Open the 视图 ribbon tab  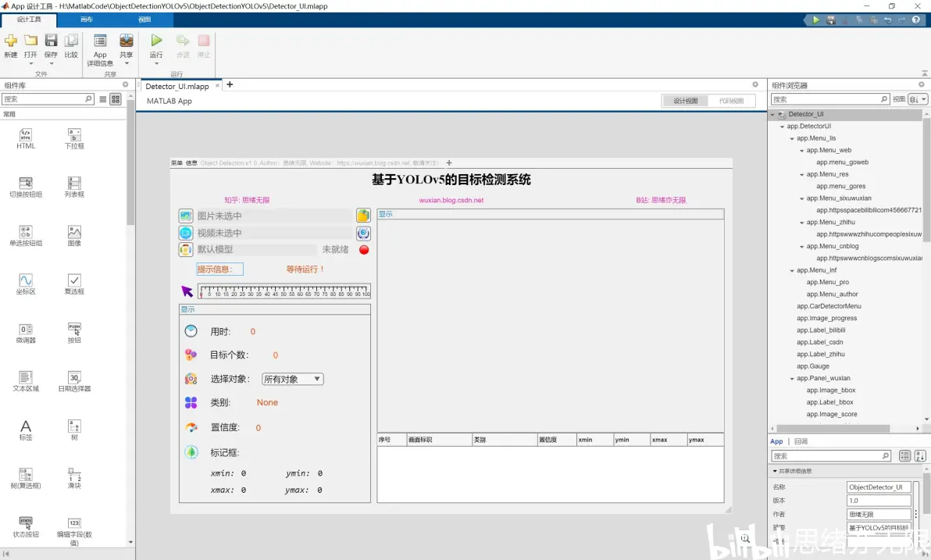tap(144, 20)
